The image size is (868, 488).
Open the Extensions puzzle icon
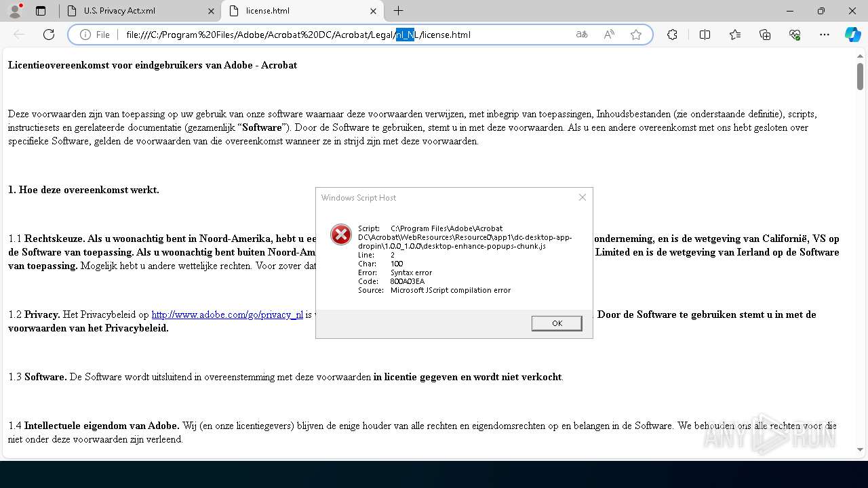(x=672, y=35)
